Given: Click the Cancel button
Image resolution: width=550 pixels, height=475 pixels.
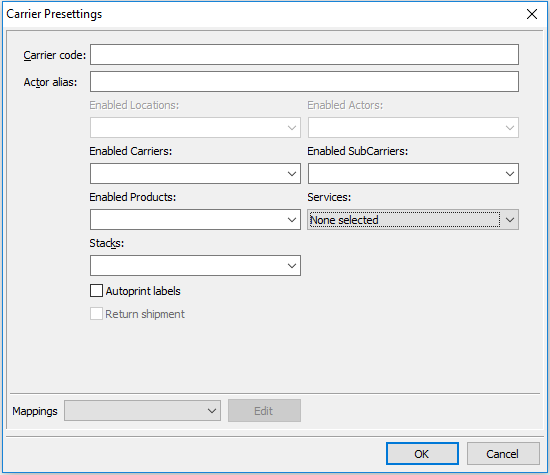Looking at the screenshot, I should [503, 454].
